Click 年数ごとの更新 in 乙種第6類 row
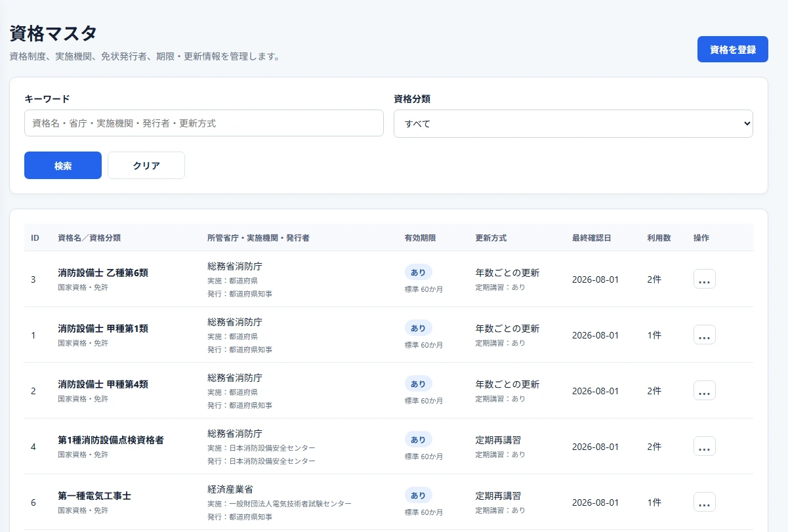Screen dimensions: 788x532 [x=507, y=272]
